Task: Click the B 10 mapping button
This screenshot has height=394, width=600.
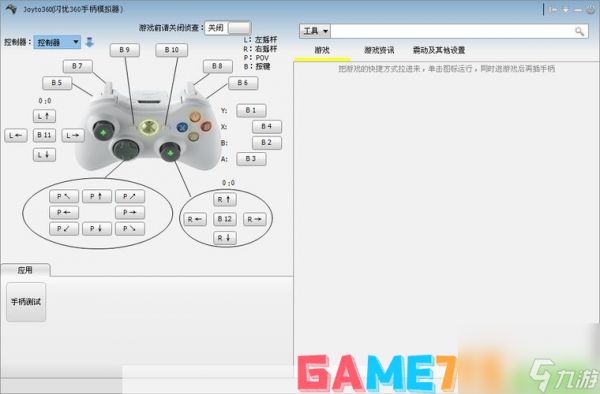Action: (171, 50)
